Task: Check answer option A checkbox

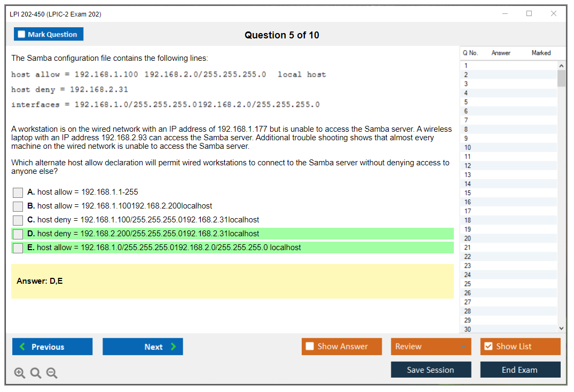Action: pos(18,193)
